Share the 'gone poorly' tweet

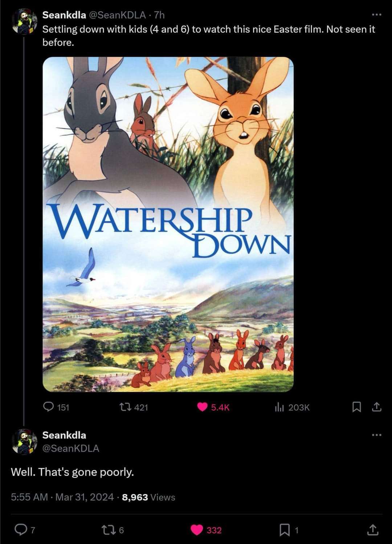[372, 530]
